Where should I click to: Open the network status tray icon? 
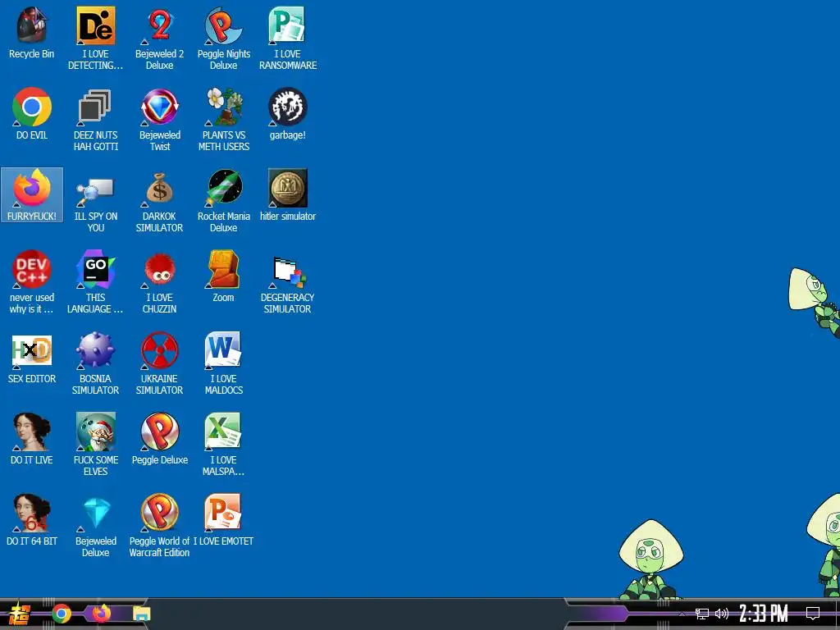tap(702, 614)
